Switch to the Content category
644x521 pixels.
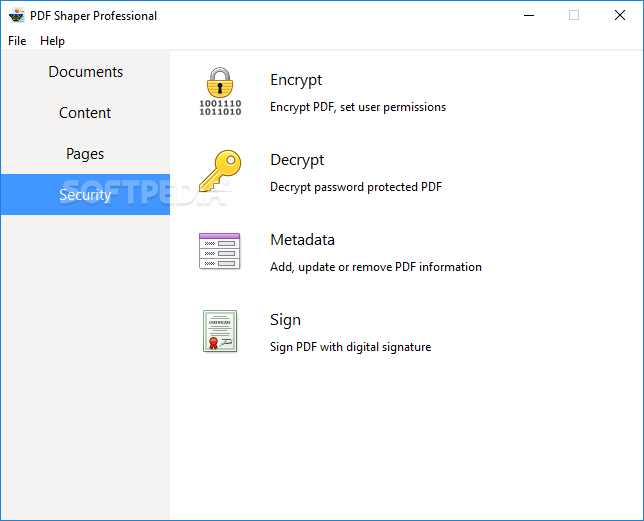click(x=85, y=112)
